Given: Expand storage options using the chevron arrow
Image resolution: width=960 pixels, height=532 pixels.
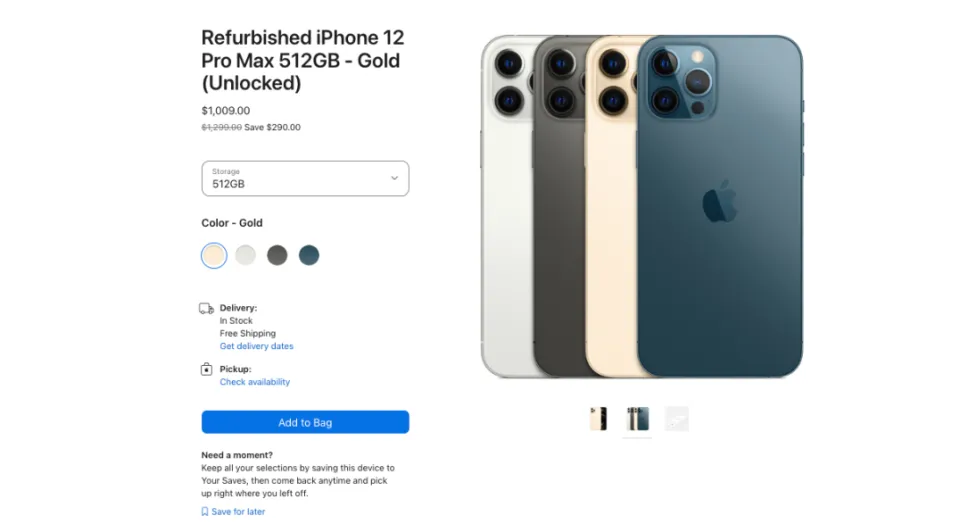Looking at the screenshot, I should click(394, 178).
